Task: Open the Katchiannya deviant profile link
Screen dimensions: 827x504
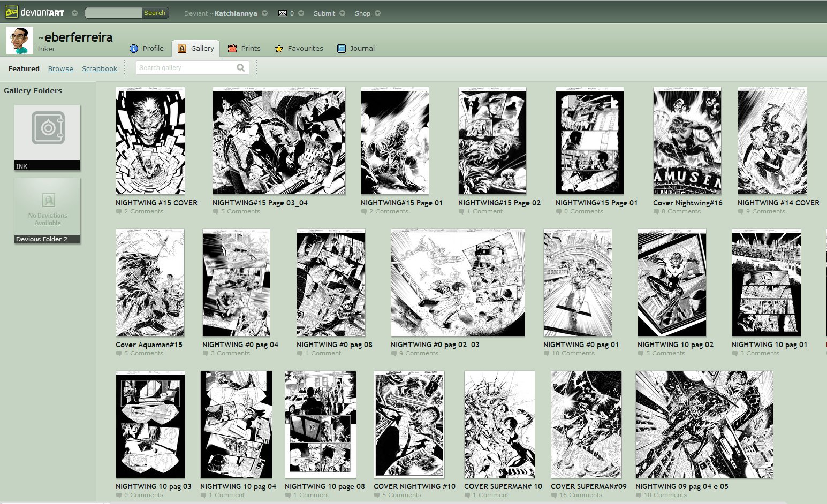Action: click(236, 13)
